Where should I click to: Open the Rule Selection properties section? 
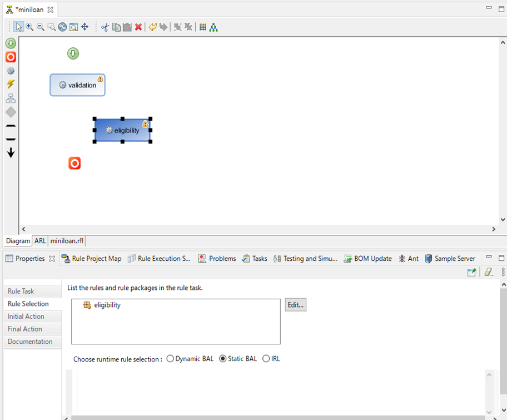[32, 304]
